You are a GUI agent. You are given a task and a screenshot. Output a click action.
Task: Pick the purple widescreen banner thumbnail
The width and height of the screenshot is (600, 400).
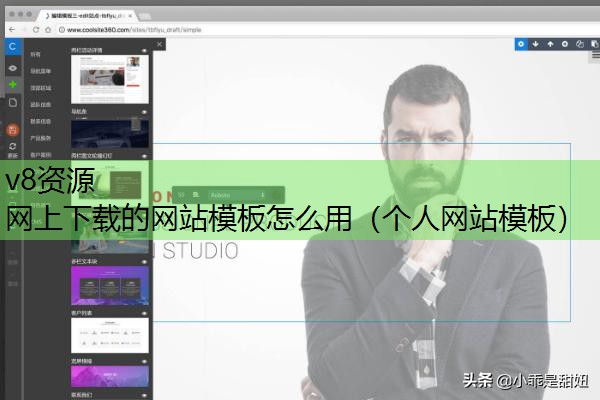[110, 376]
